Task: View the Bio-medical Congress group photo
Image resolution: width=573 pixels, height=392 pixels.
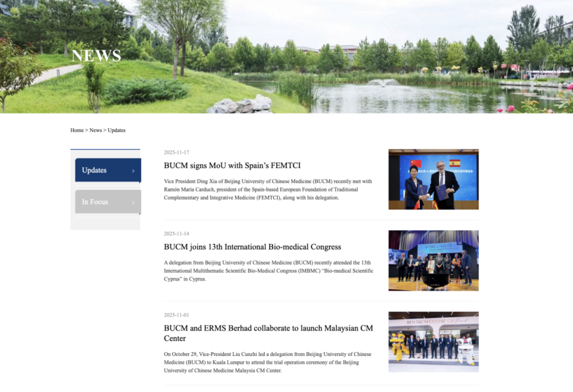Action: click(x=433, y=261)
